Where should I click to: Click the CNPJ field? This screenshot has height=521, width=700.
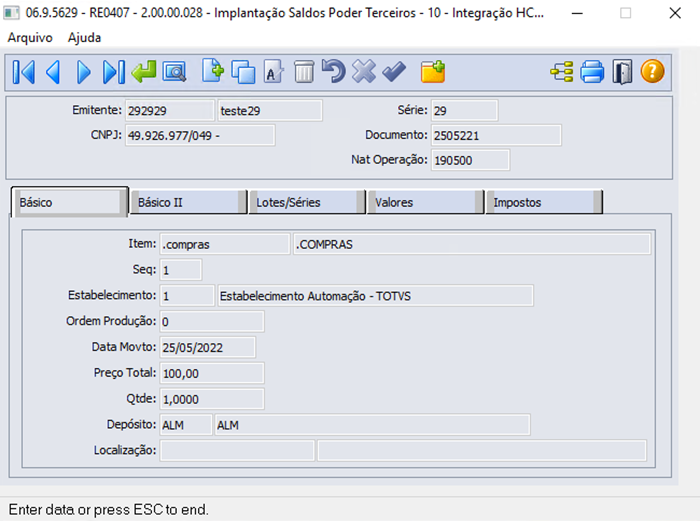[200, 135]
